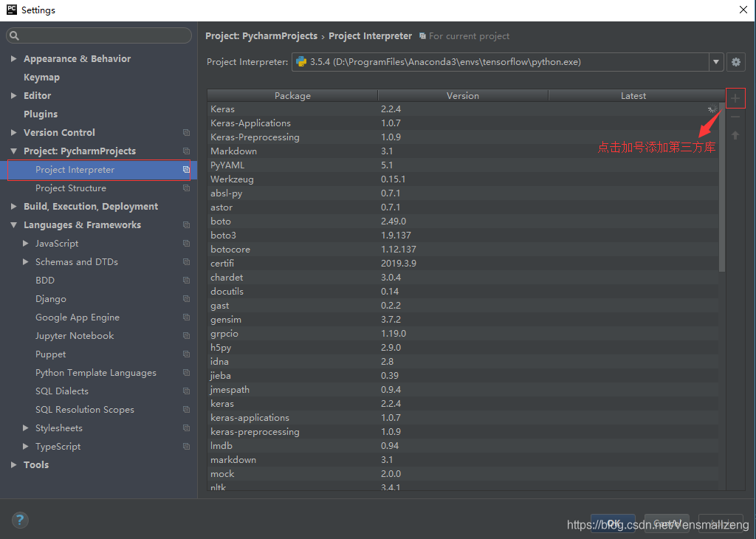Click project-level icon beside JavaScript
756x539 pixels.
coord(186,244)
